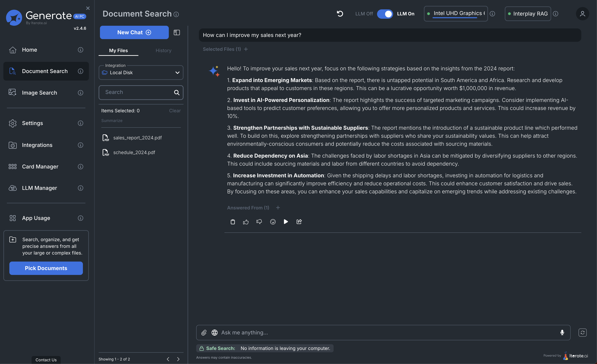Toggle the file panel layout icon

(x=177, y=32)
